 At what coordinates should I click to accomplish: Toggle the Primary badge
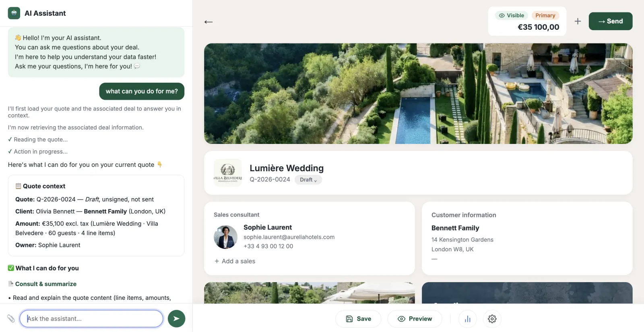coord(545,15)
